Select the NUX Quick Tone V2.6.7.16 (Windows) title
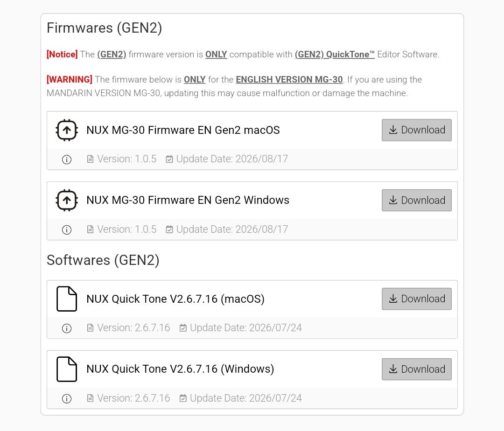This screenshot has height=431, width=504. [x=180, y=369]
